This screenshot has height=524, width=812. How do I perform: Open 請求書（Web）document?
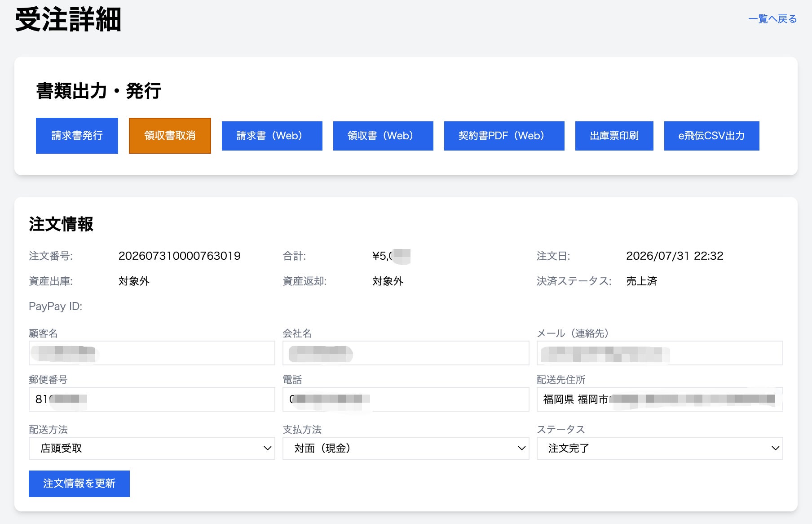pyautogui.click(x=272, y=136)
